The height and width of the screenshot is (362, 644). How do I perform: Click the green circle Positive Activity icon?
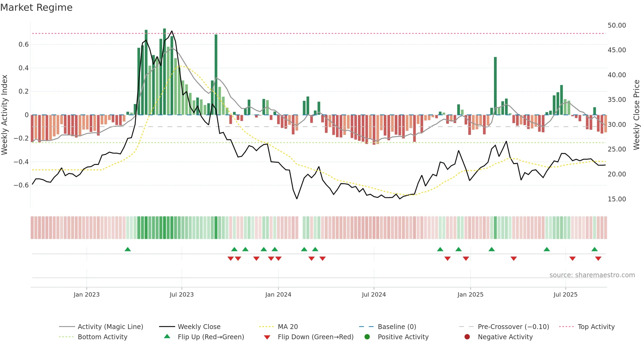(x=367, y=337)
